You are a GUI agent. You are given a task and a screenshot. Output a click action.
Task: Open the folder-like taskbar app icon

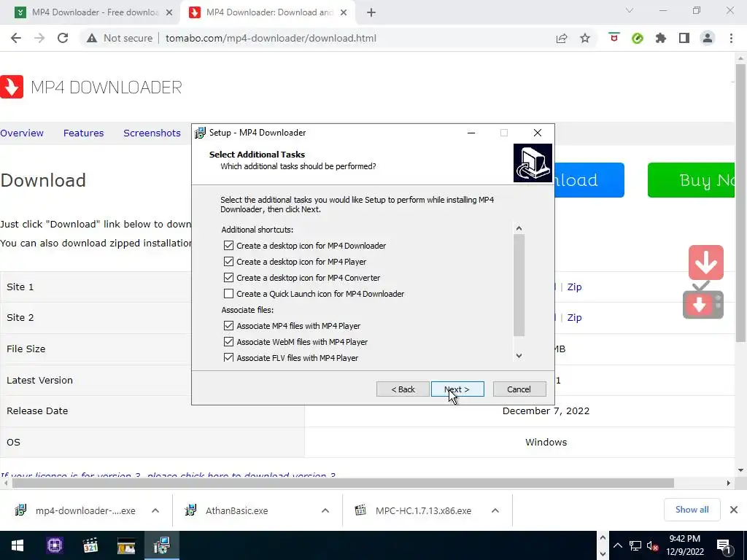125,545
